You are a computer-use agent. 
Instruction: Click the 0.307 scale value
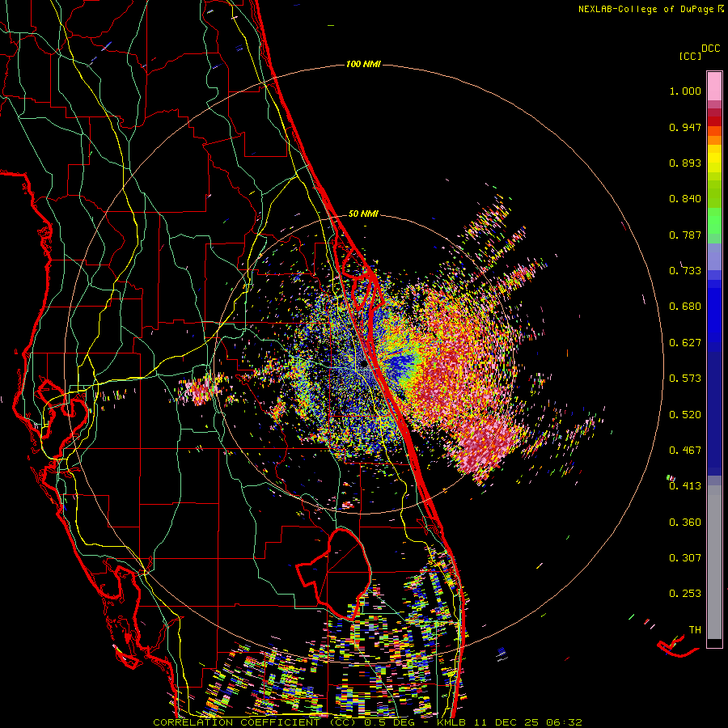685,558
